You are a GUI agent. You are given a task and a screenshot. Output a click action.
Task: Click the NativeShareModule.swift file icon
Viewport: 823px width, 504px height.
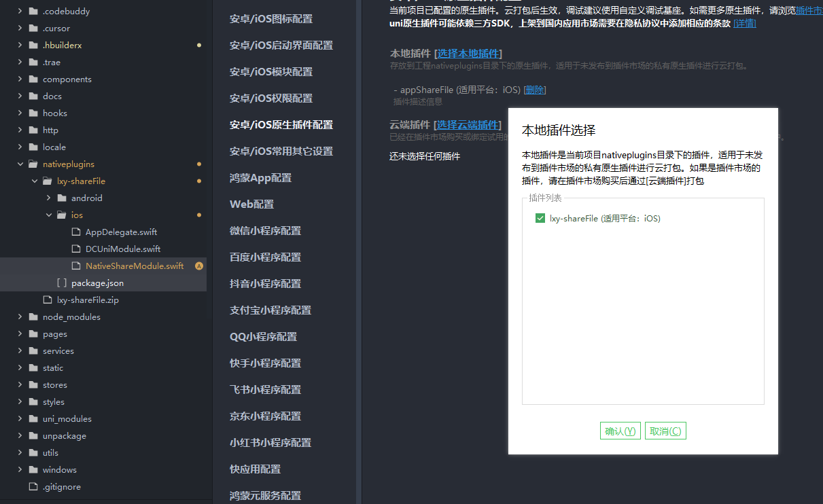pyautogui.click(x=76, y=266)
